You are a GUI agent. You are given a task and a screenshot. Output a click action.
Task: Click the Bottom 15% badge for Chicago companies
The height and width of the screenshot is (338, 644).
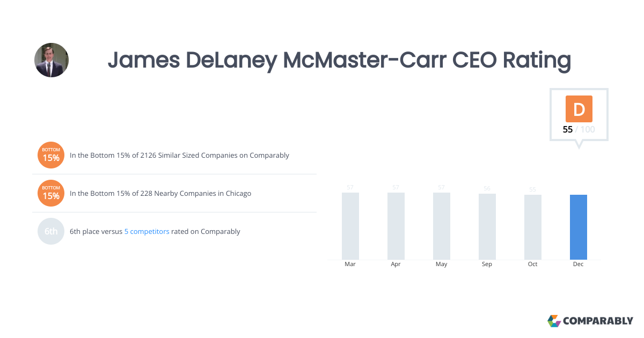tap(51, 193)
